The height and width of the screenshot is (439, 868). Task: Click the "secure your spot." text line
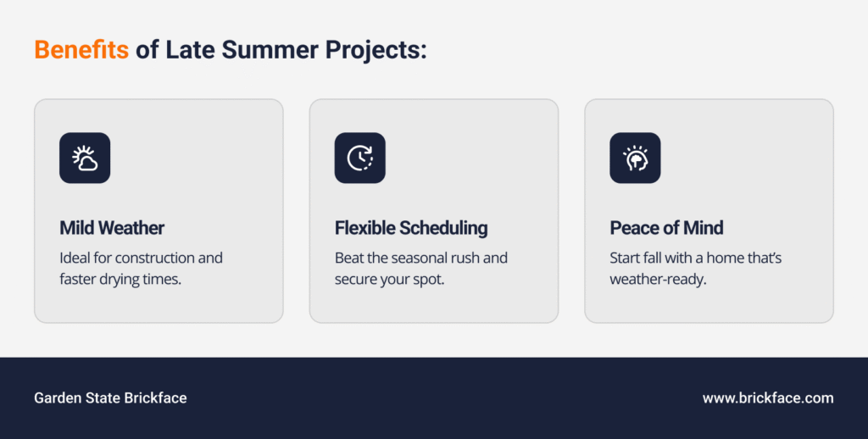(390, 279)
